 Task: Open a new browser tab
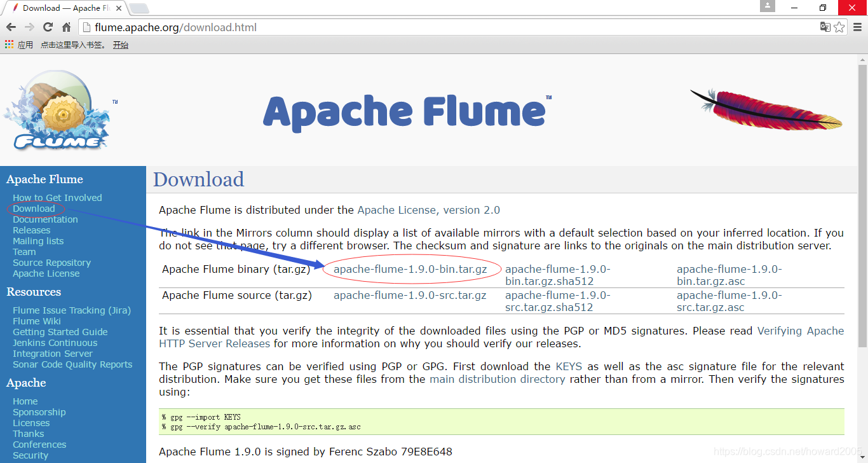(139, 8)
